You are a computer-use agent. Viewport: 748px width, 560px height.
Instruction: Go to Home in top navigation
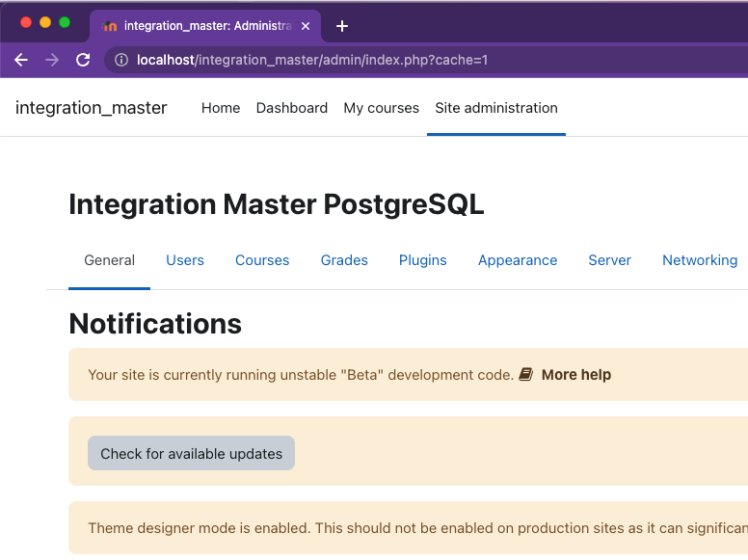(x=221, y=108)
